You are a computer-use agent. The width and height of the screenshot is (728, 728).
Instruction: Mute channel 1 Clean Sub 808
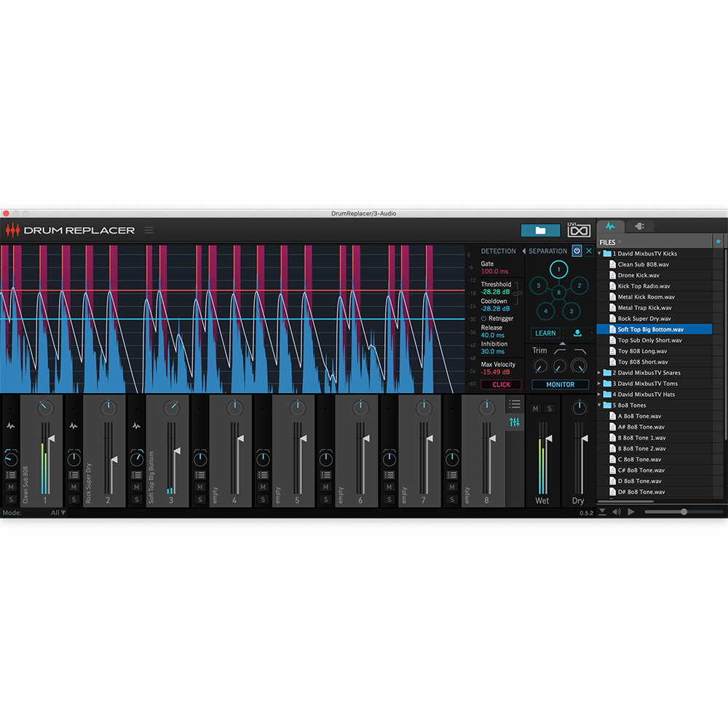(x=11, y=487)
